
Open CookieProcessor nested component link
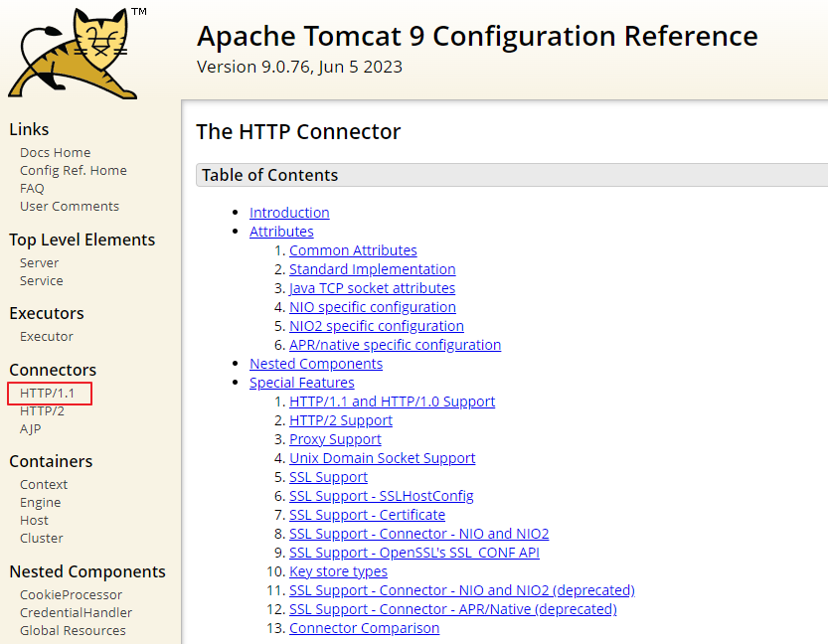[71, 595]
